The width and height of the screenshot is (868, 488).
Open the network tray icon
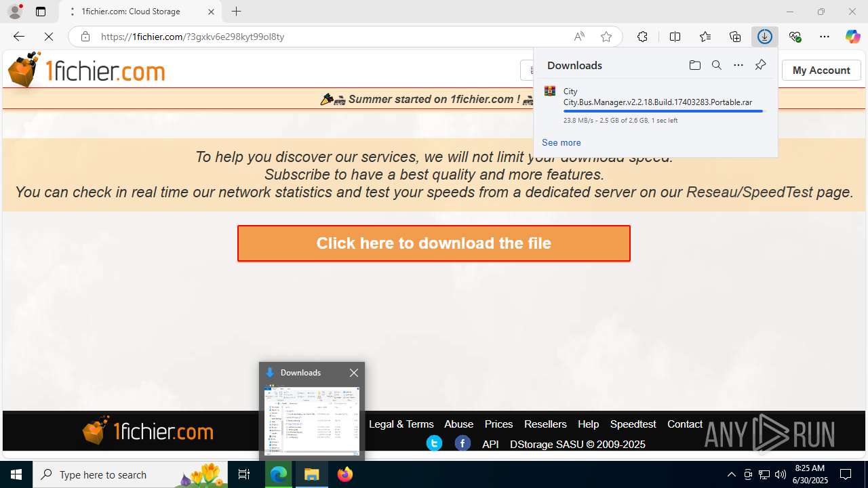(764, 474)
